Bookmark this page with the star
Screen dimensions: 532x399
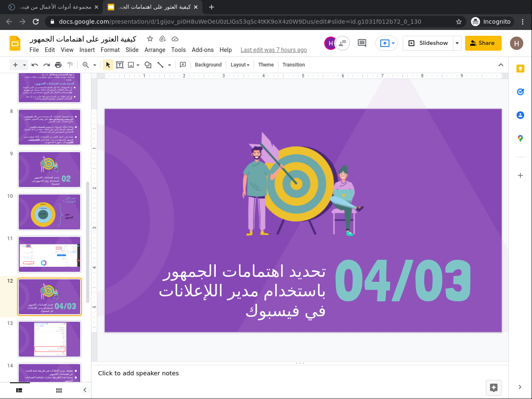(459, 22)
